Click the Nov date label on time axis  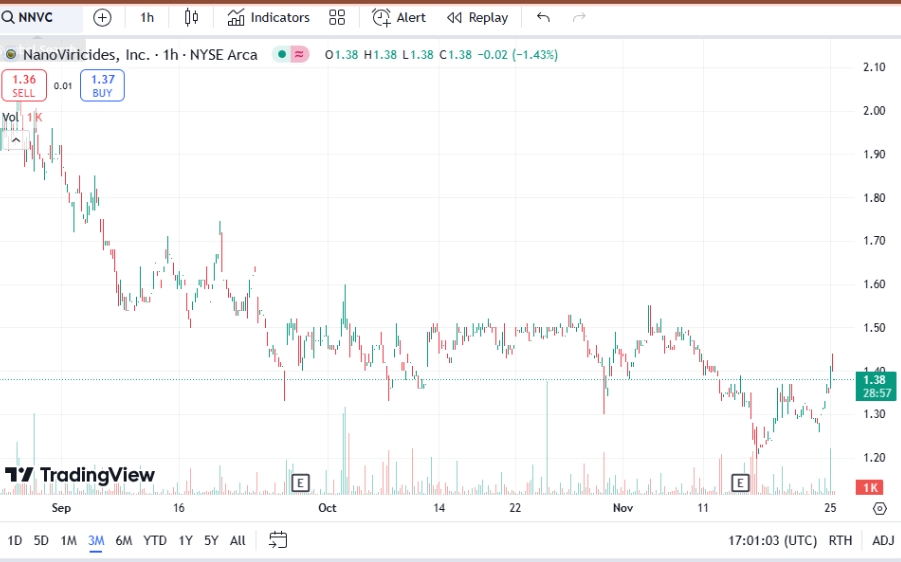click(623, 508)
